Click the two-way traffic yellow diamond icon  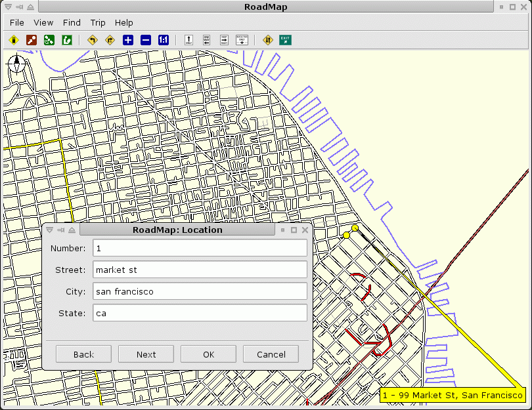[x=267, y=40]
